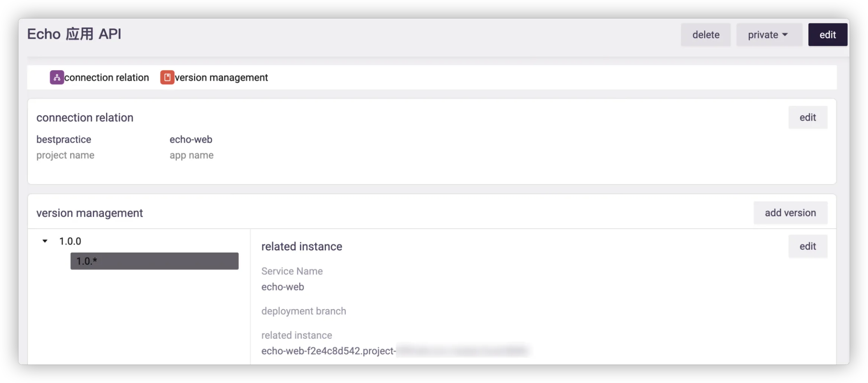
Task: Jump to connection relation tab label
Action: pos(107,77)
